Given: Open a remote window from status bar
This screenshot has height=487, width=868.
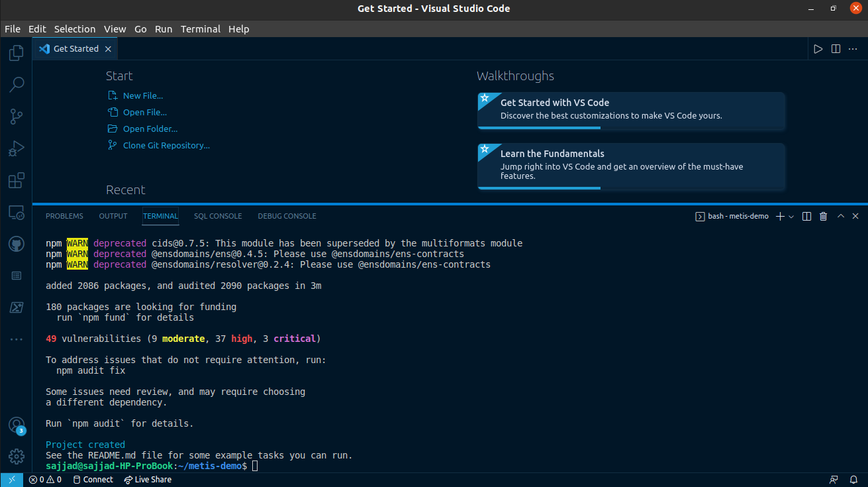Looking at the screenshot, I should [11, 480].
